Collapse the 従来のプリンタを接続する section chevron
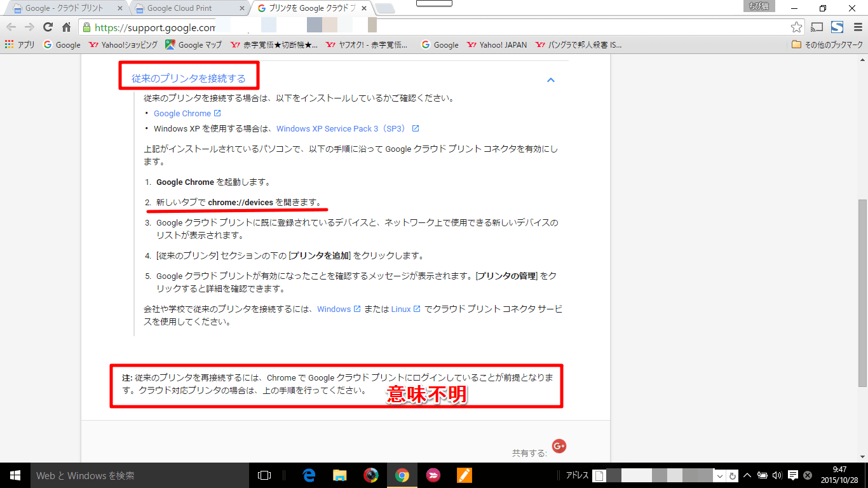 tap(551, 80)
